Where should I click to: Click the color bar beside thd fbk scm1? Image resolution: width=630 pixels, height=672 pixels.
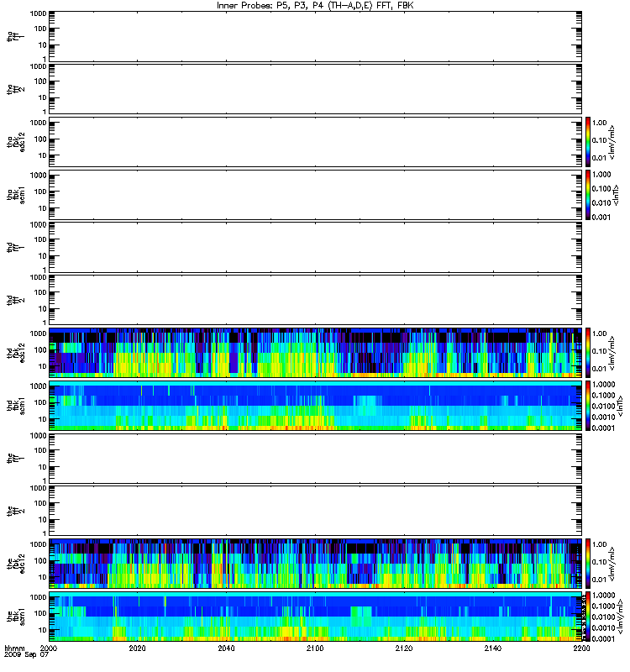point(588,406)
